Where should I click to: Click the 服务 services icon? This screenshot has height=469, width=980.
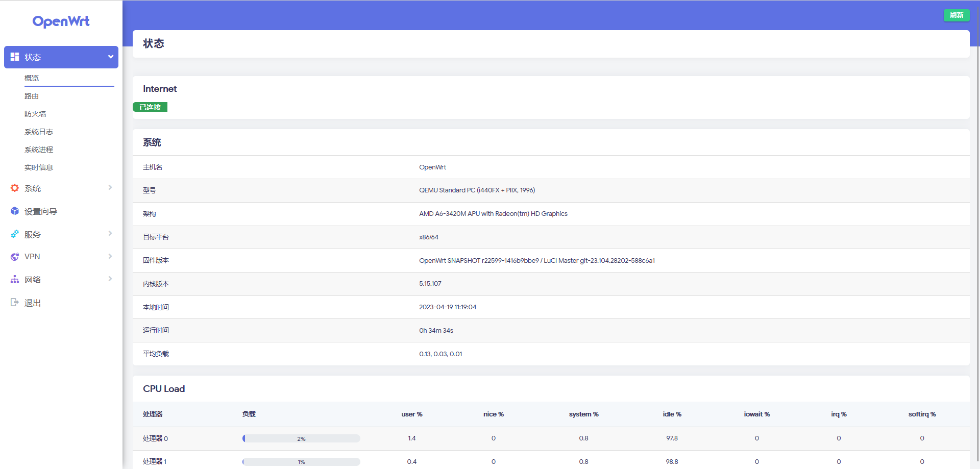point(14,234)
